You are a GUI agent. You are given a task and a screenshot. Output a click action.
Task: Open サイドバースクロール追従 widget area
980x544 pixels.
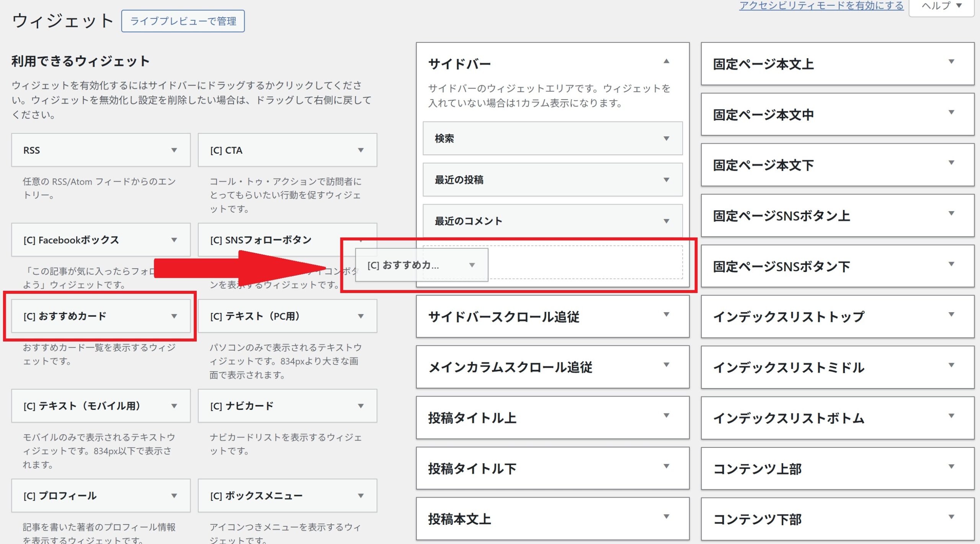[x=666, y=315]
